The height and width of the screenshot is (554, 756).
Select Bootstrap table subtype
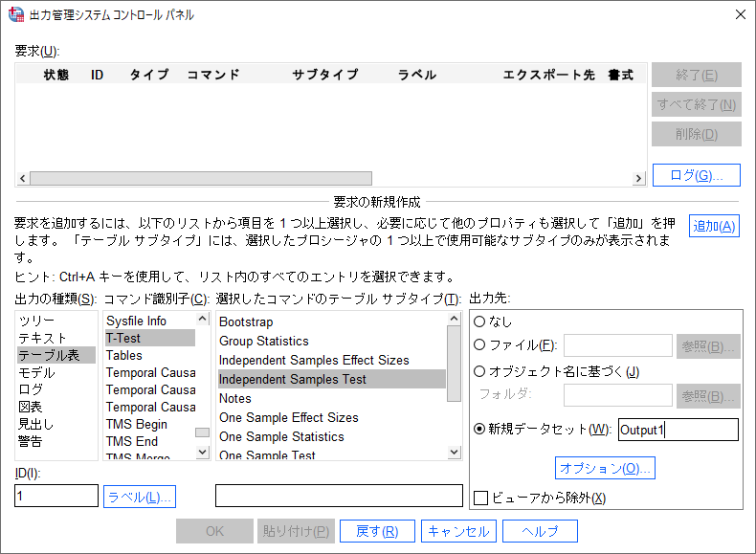click(332, 321)
